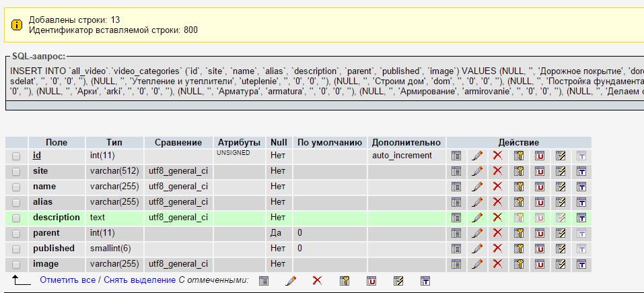Viewport: 644px width, 293px height.
Task: Click the 'Действие' column header
Action: tap(519, 143)
